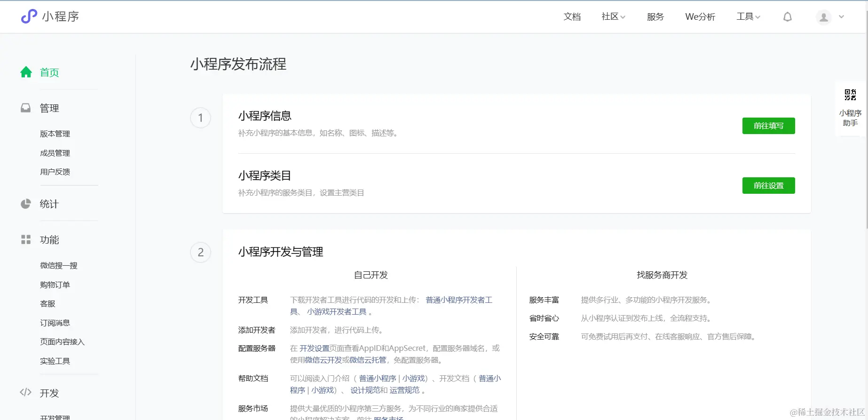The width and height of the screenshot is (868, 420).
Task: Open 购物订单 sidebar item
Action: pyautogui.click(x=55, y=285)
